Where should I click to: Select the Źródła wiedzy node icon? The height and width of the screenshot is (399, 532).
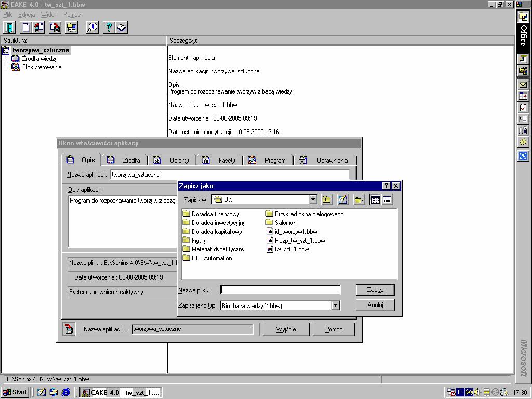click(x=16, y=58)
